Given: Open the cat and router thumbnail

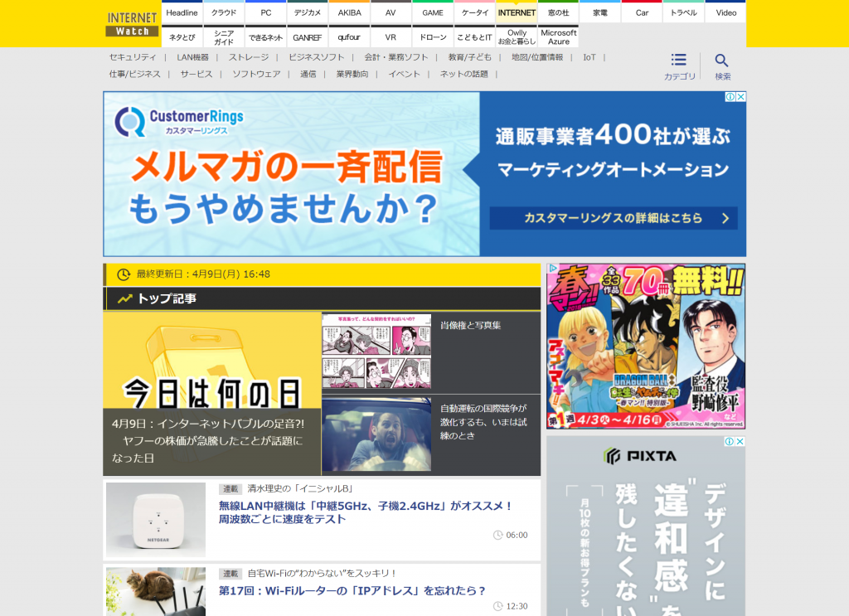Looking at the screenshot, I should (156, 592).
